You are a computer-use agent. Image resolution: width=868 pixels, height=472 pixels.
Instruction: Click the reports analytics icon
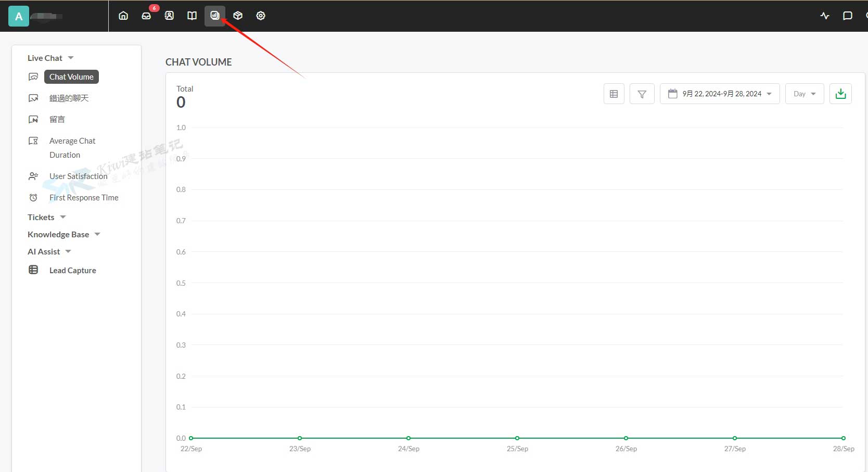(x=215, y=16)
